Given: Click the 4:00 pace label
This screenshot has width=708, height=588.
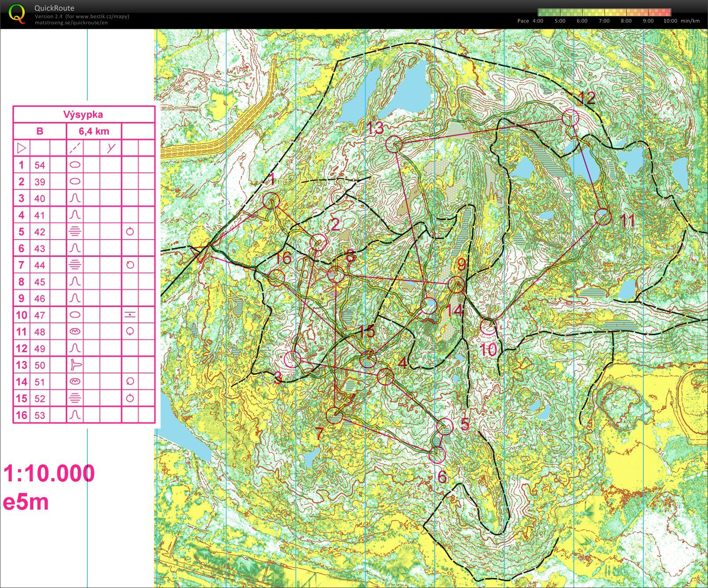Looking at the screenshot, I should (x=538, y=21).
